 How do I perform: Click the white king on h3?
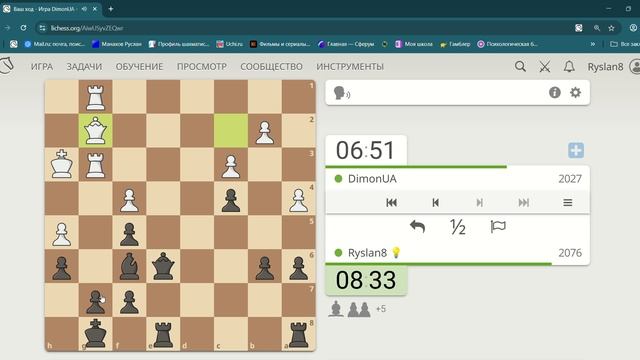tap(62, 164)
